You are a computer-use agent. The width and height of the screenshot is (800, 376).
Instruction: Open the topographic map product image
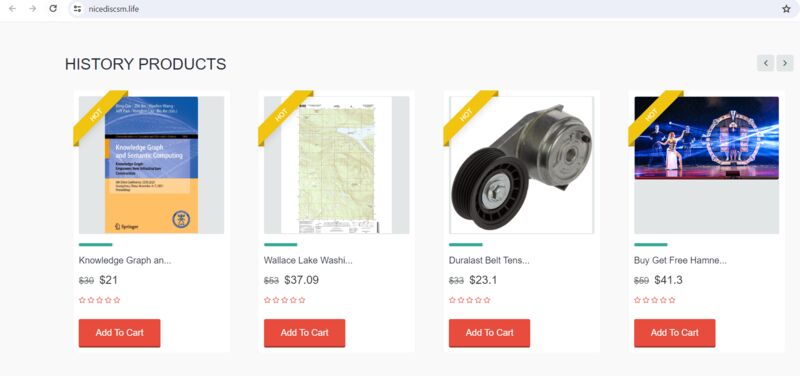[336, 165]
